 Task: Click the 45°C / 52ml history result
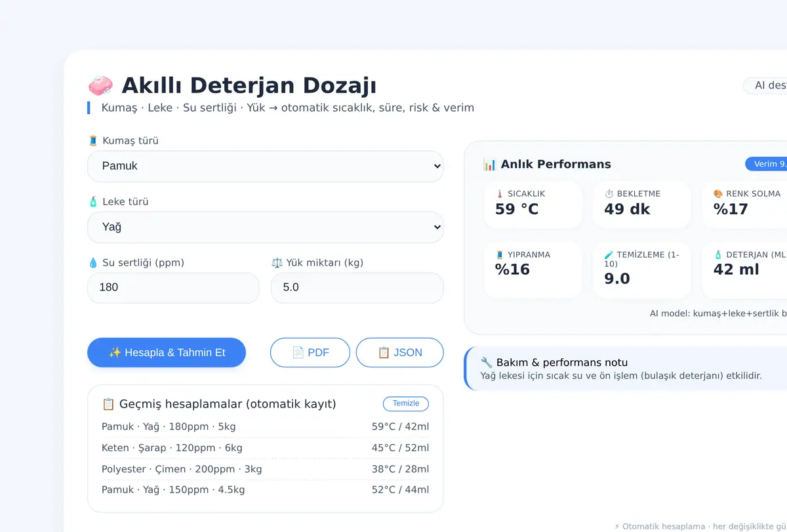pyautogui.click(x=400, y=448)
